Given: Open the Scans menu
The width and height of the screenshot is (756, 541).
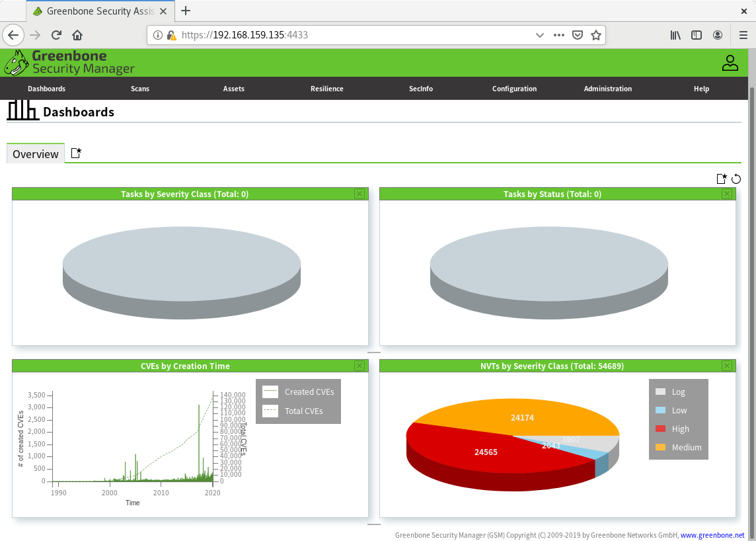Looking at the screenshot, I should tap(140, 89).
